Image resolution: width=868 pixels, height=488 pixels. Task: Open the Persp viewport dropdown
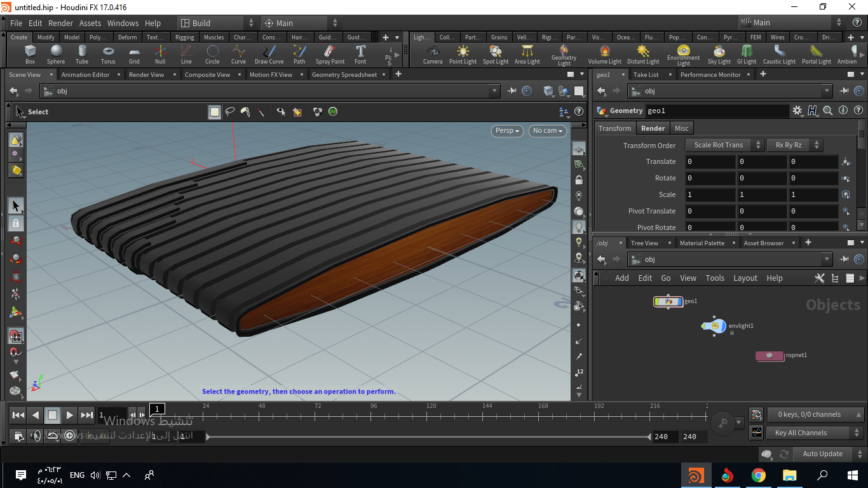point(508,130)
